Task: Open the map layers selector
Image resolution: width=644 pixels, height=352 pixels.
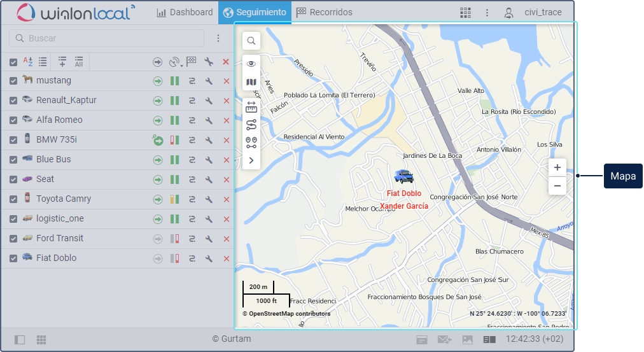Action: [x=251, y=83]
